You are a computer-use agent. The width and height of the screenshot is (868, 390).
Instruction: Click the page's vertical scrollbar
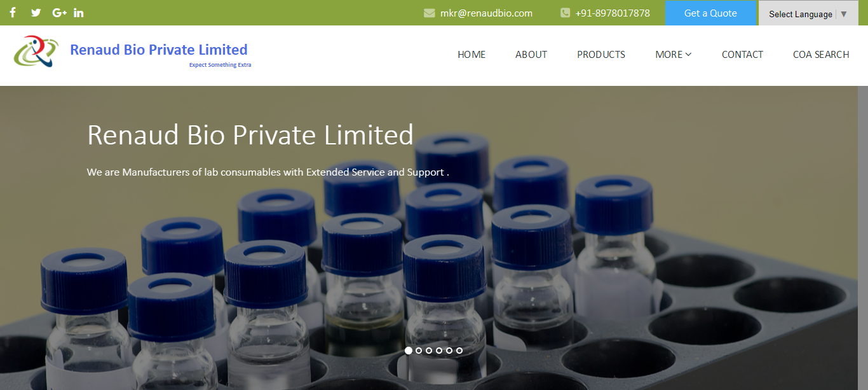tap(863, 238)
